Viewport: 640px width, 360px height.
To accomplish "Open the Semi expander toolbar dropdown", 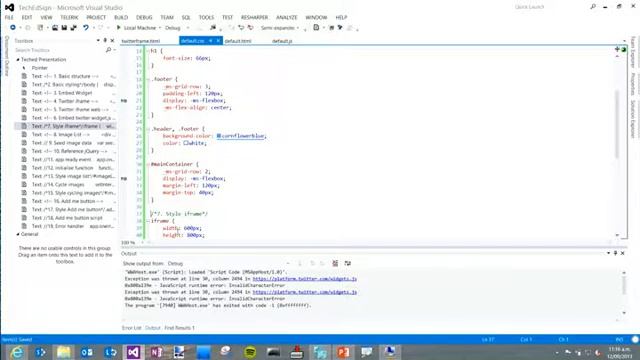I will pyautogui.click(x=298, y=28).
